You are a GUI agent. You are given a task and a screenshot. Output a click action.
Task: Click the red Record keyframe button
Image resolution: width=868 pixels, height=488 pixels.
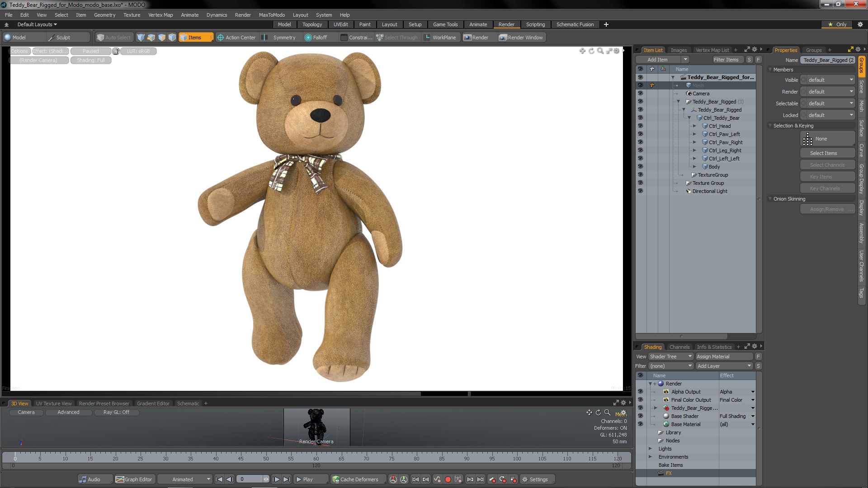448,479
